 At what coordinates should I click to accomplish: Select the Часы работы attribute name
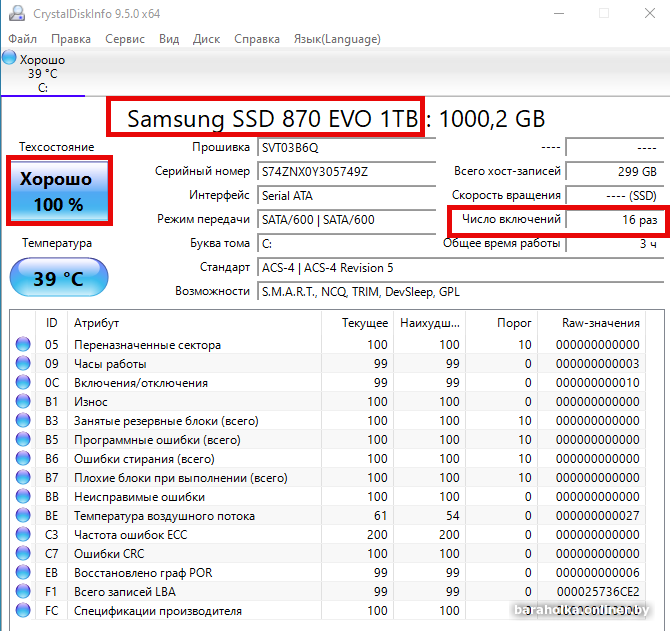(x=110, y=364)
